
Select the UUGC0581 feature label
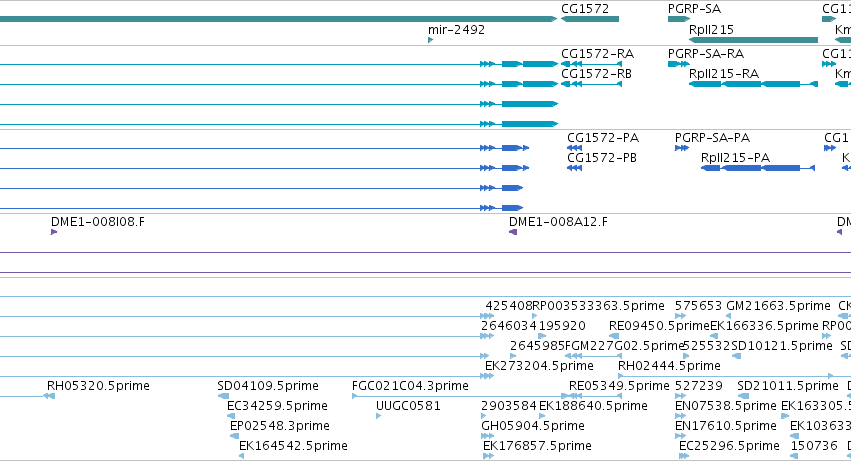click(408, 406)
